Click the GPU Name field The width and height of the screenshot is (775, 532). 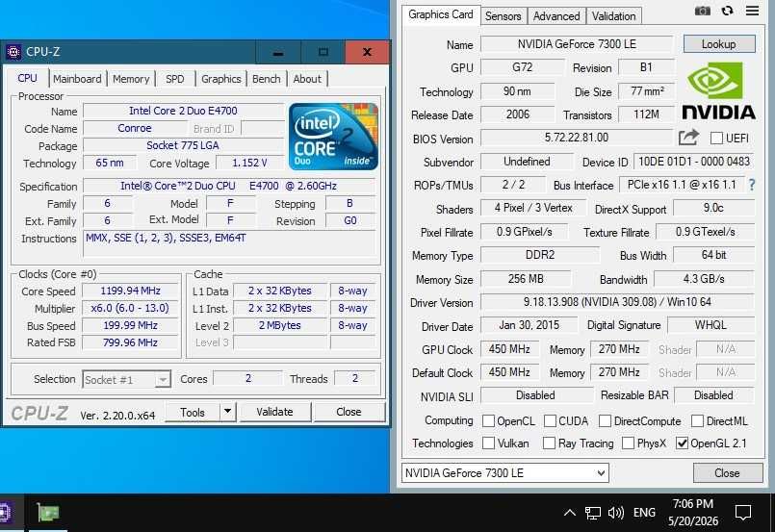point(577,44)
